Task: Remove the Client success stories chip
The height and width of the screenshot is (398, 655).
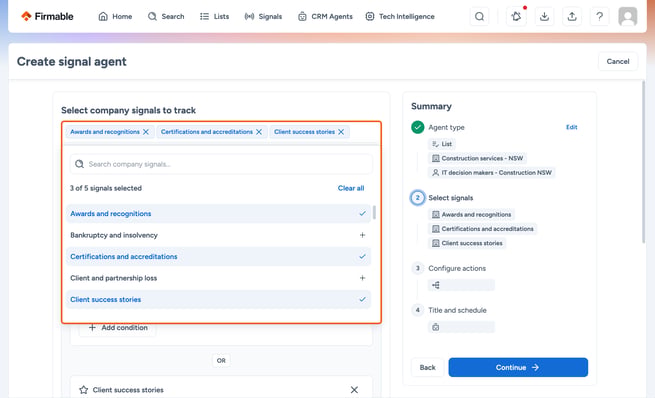Action: [x=341, y=132]
